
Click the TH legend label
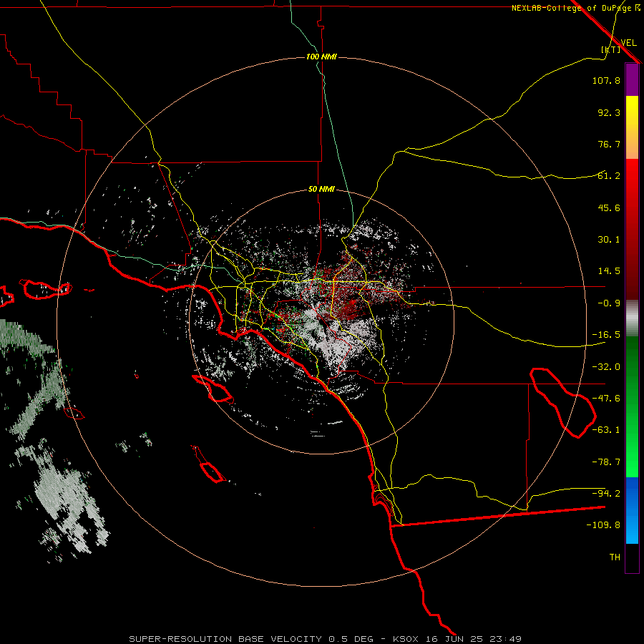coord(615,557)
